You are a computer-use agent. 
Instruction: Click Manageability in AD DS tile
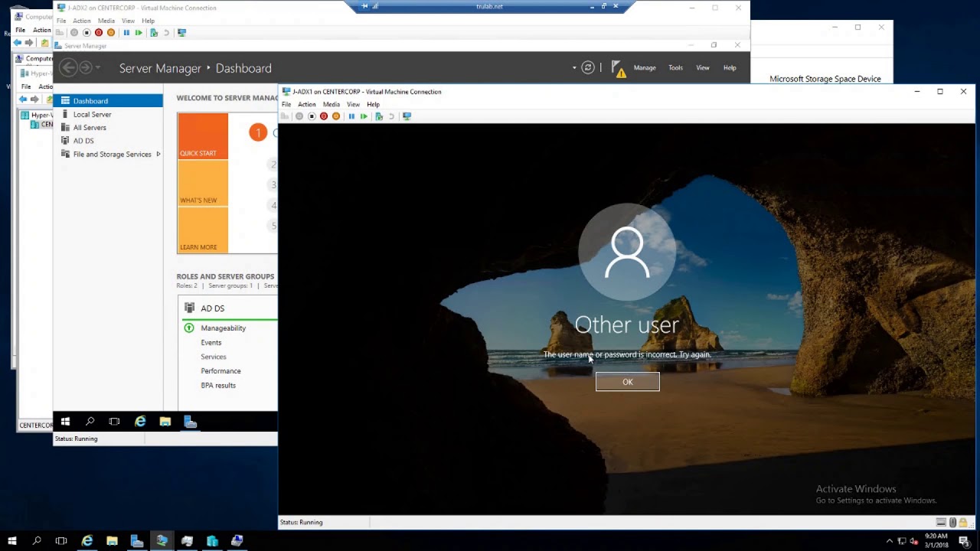pyautogui.click(x=223, y=328)
